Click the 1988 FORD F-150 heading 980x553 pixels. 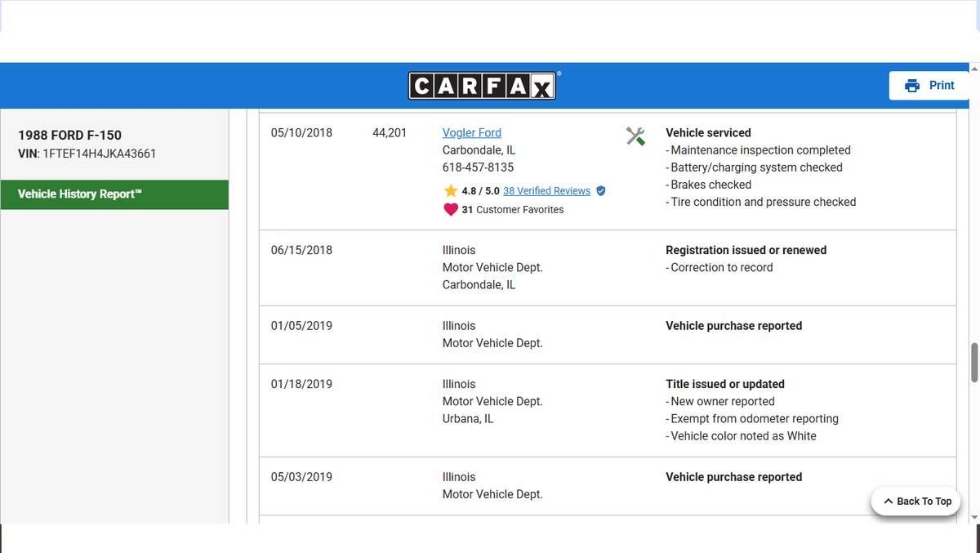pos(70,135)
